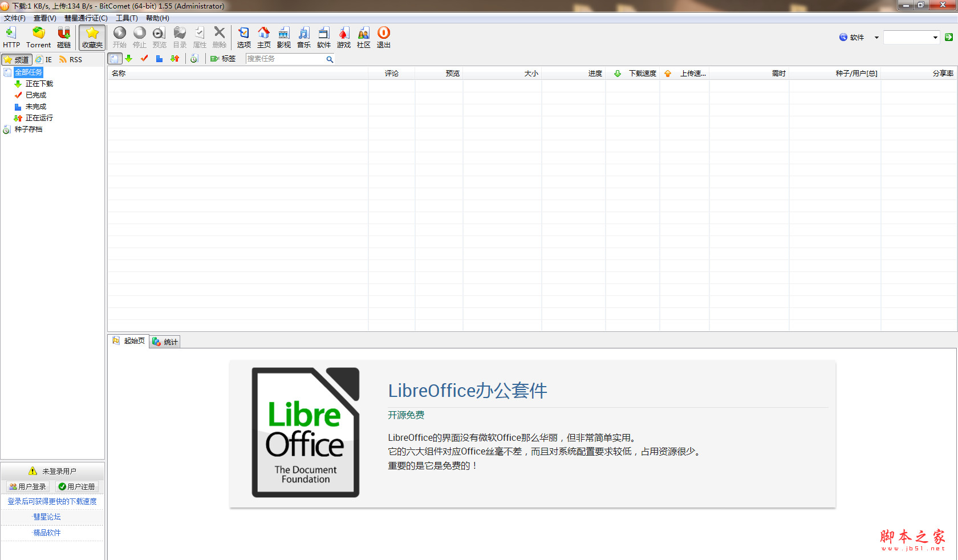The width and height of the screenshot is (958, 560).
Task: Sort by the 名称 column header
Action: [x=238, y=73]
